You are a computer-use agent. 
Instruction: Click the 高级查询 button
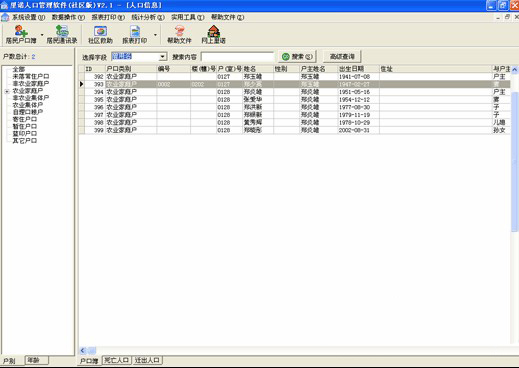342,57
